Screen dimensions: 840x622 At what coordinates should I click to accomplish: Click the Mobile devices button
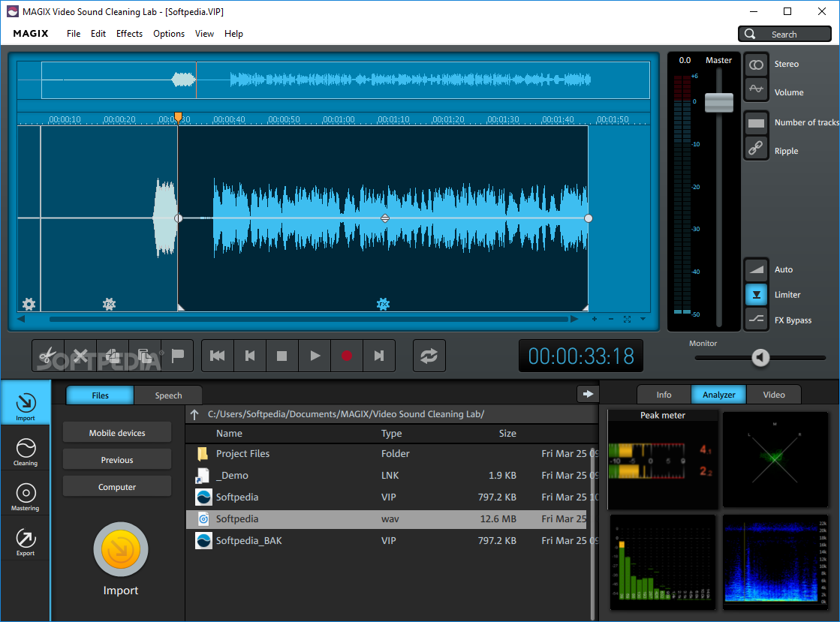(117, 432)
